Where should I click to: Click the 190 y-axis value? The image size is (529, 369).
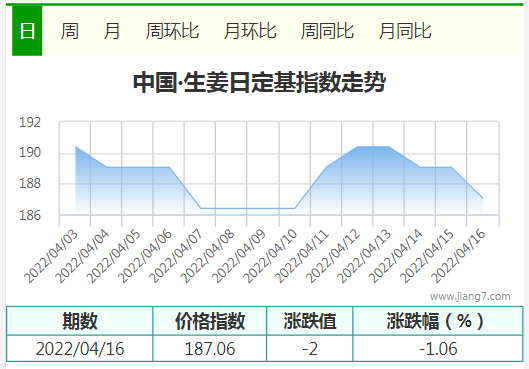pos(30,152)
